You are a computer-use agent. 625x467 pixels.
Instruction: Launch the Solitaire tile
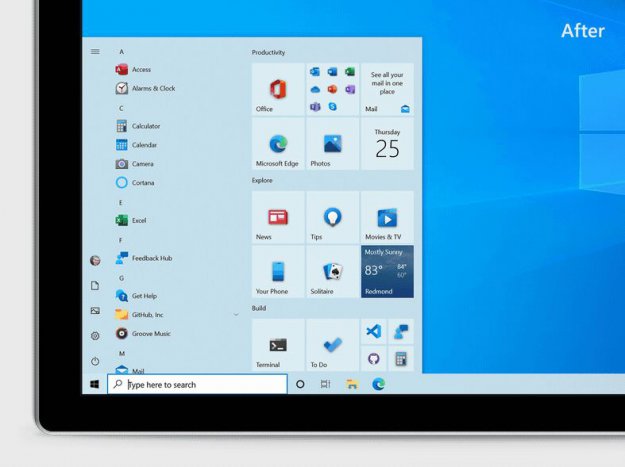point(332,272)
